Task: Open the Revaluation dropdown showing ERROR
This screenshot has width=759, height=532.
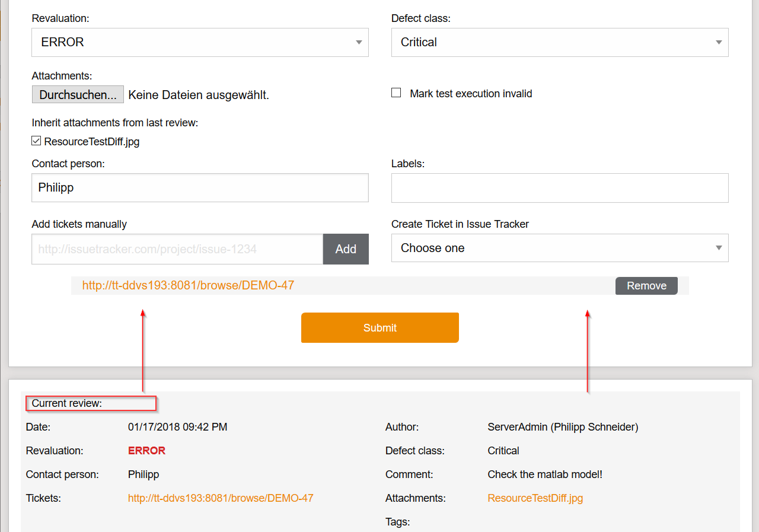Action: 200,42
